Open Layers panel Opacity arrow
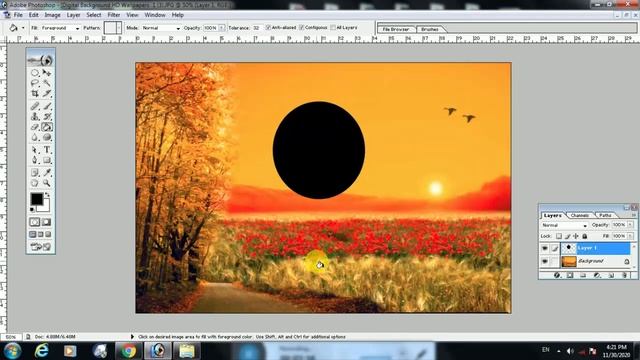 [630, 225]
